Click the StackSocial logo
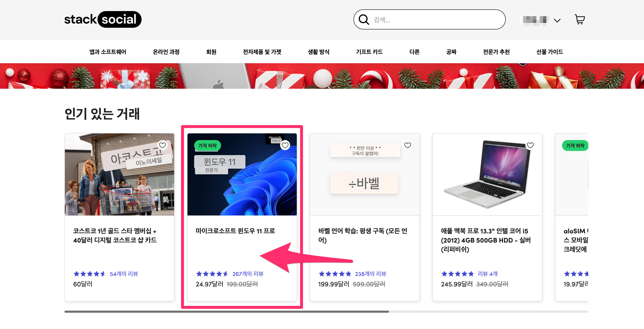 click(102, 19)
